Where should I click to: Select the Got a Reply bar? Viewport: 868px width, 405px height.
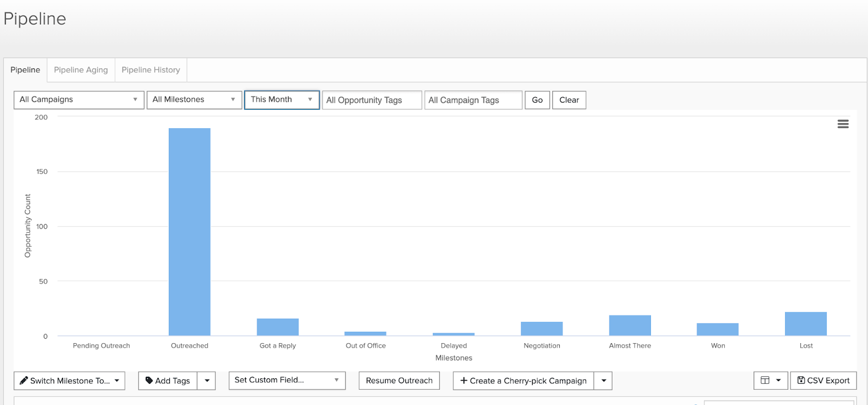coord(278,327)
